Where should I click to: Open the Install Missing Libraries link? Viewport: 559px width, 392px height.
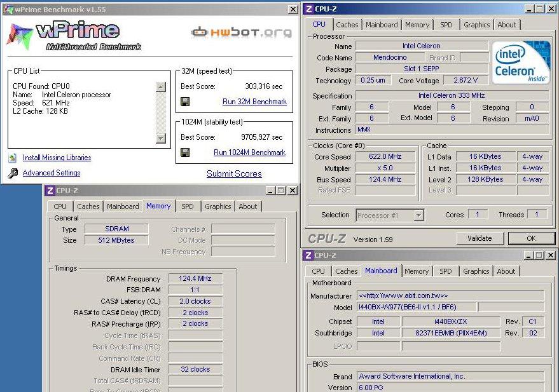(x=57, y=158)
